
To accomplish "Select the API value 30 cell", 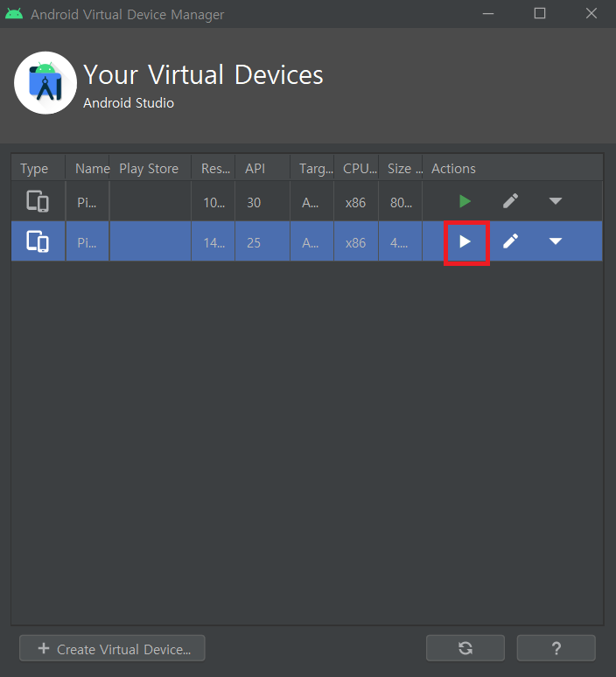I will [262, 201].
